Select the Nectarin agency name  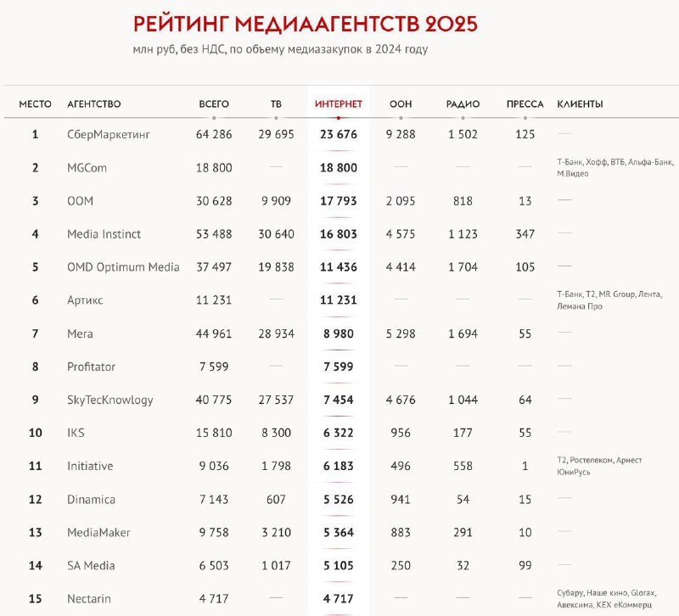point(89,599)
